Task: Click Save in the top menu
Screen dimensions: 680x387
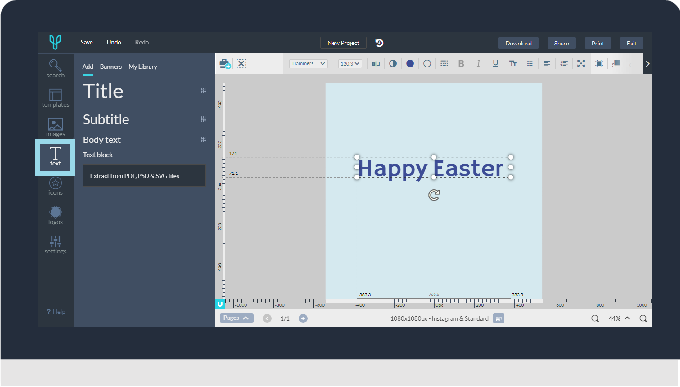Action: [86, 42]
